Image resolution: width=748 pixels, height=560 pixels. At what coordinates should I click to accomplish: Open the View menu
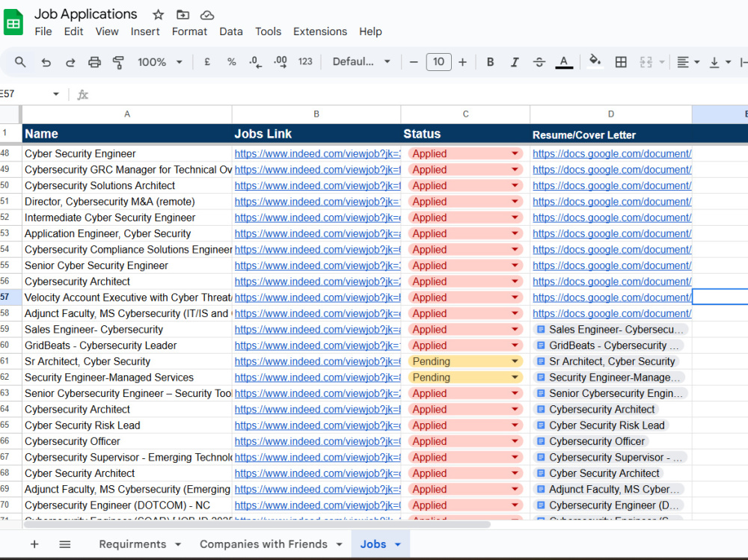coord(107,31)
